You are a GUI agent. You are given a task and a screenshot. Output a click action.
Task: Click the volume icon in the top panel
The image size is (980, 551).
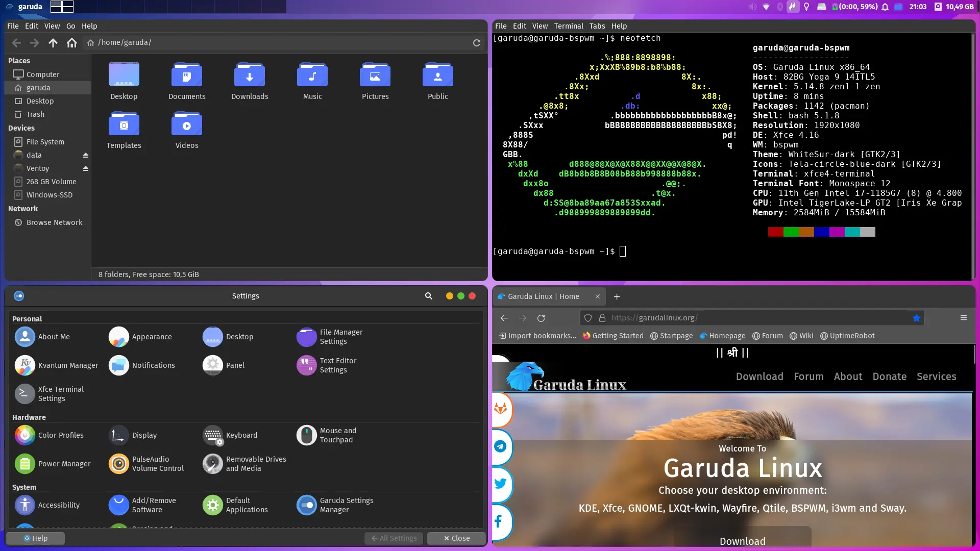(x=752, y=7)
